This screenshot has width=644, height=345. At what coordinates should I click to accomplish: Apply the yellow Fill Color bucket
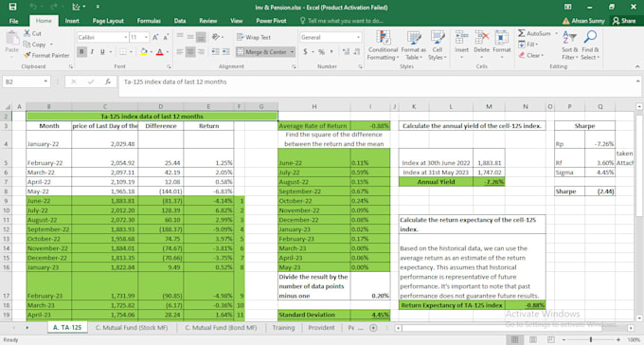click(x=143, y=52)
